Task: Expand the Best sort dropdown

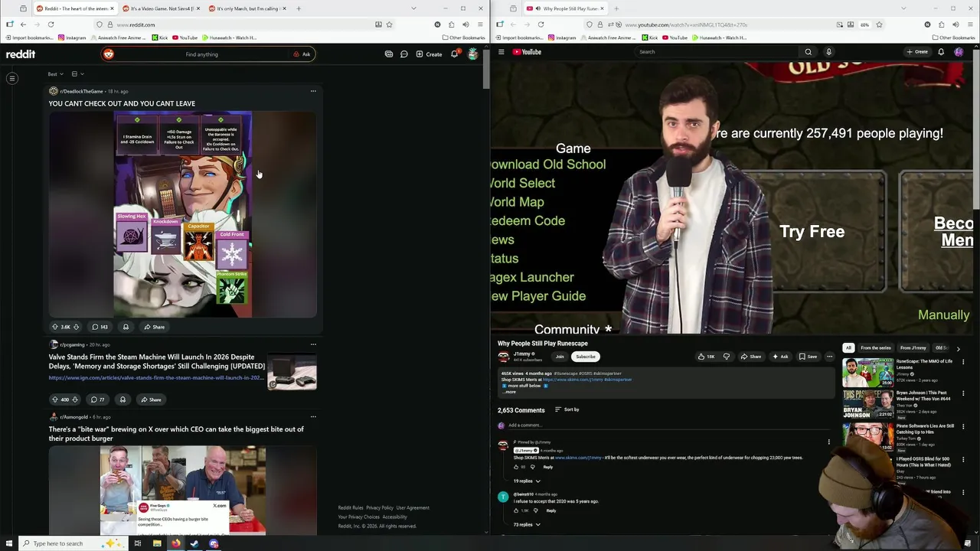Action: coord(55,74)
